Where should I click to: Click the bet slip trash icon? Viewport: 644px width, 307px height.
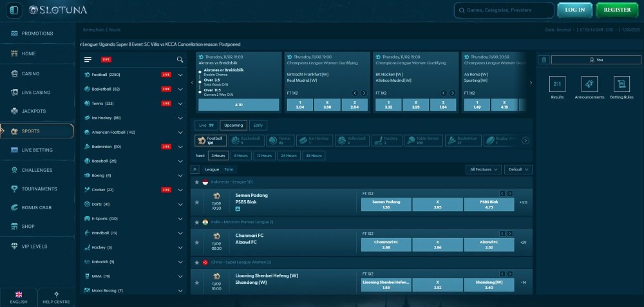[x=544, y=60]
